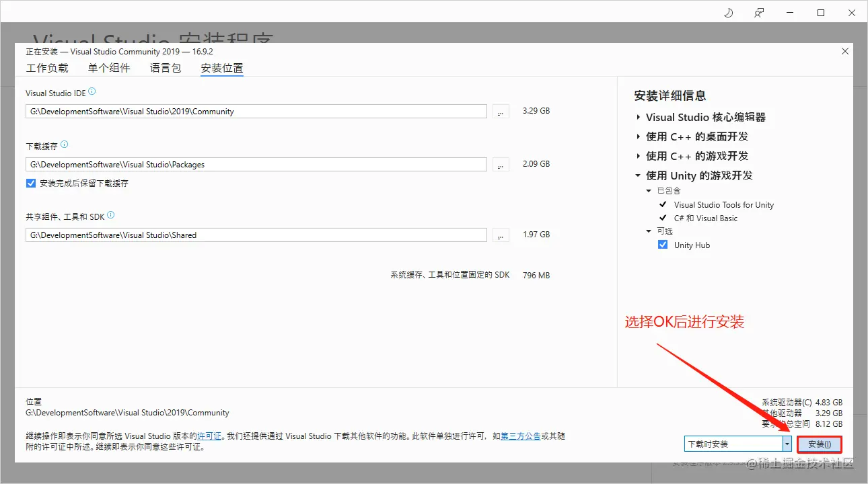Open the 单个组件 tab
The height and width of the screenshot is (484, 868).
109,68
